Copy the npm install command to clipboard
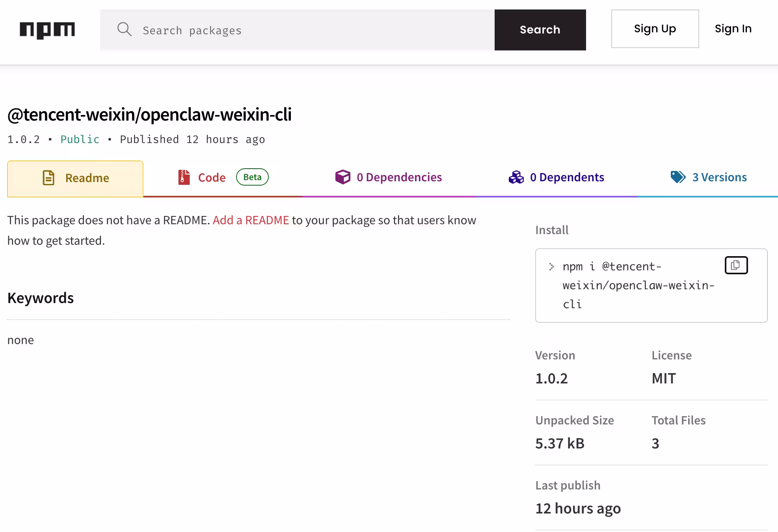778x532 pixels. pos(736,265)
